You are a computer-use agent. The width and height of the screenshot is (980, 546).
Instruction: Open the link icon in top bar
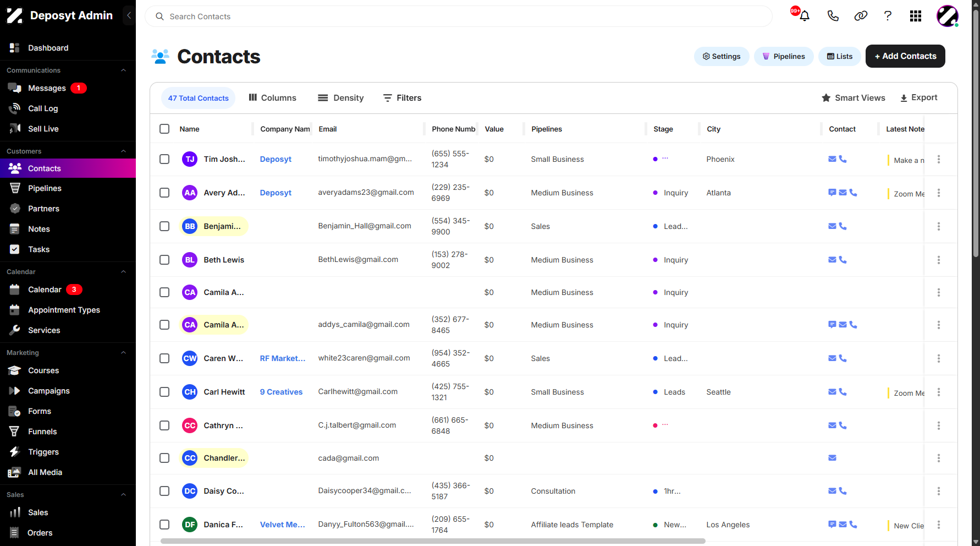[x=861, y=16]
